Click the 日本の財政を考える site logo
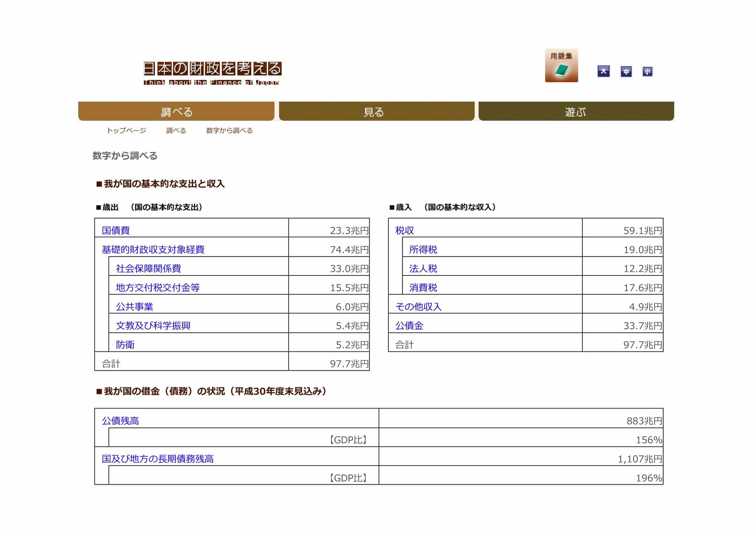756x535 pixels. point(212,73)
